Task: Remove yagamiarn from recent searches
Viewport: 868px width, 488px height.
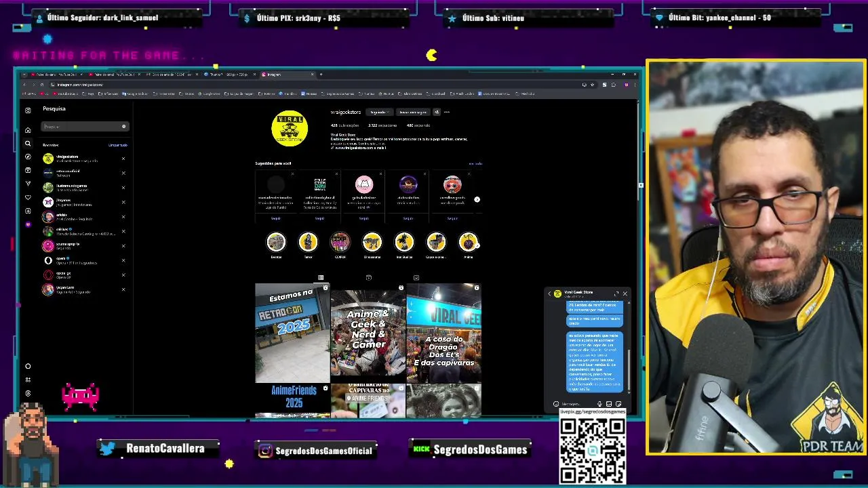Action: (x=123, y=289)
